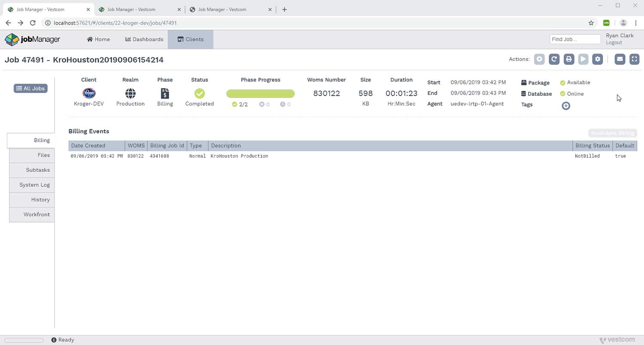Click the site information icon in address bar
The image size is (644, 345).
click(x=48, y=23)
